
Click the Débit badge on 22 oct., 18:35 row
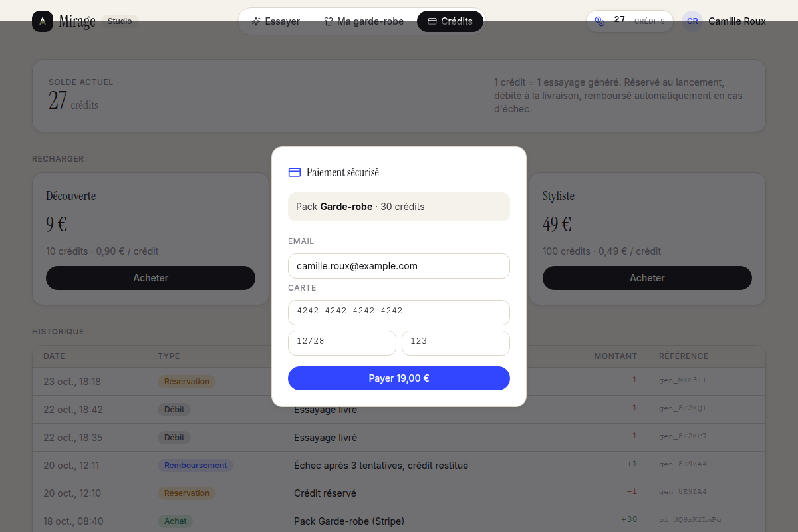(x=174, y=438)
